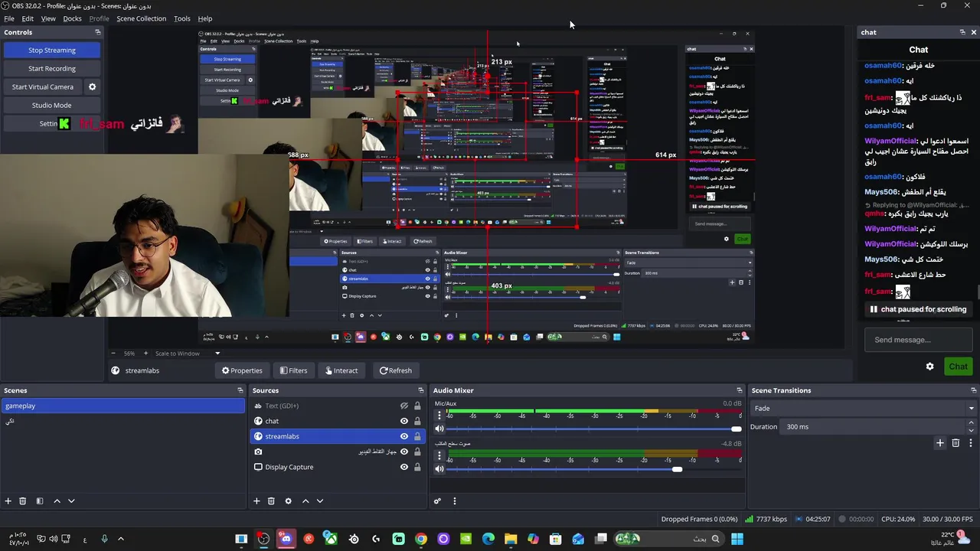980x551 pixels.
Task: Zoom in the preview with plus icon
Action: coord(145,354)
